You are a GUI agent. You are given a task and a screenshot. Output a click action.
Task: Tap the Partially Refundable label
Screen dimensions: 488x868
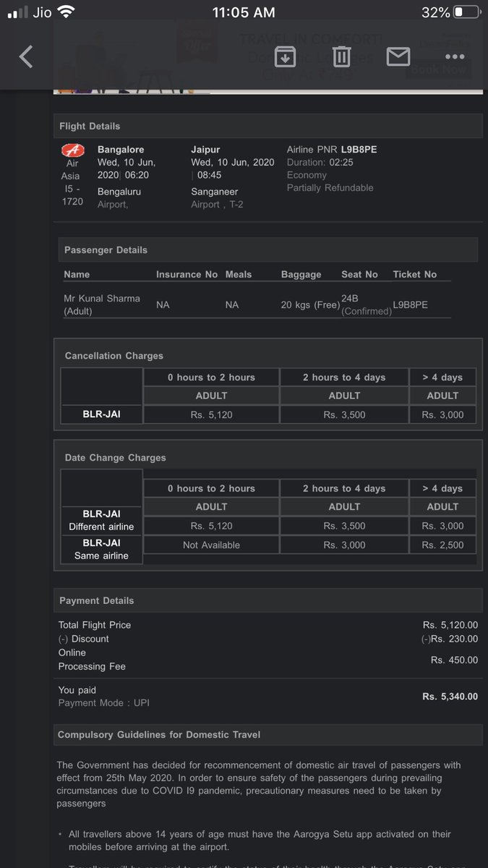coord(330,187)
